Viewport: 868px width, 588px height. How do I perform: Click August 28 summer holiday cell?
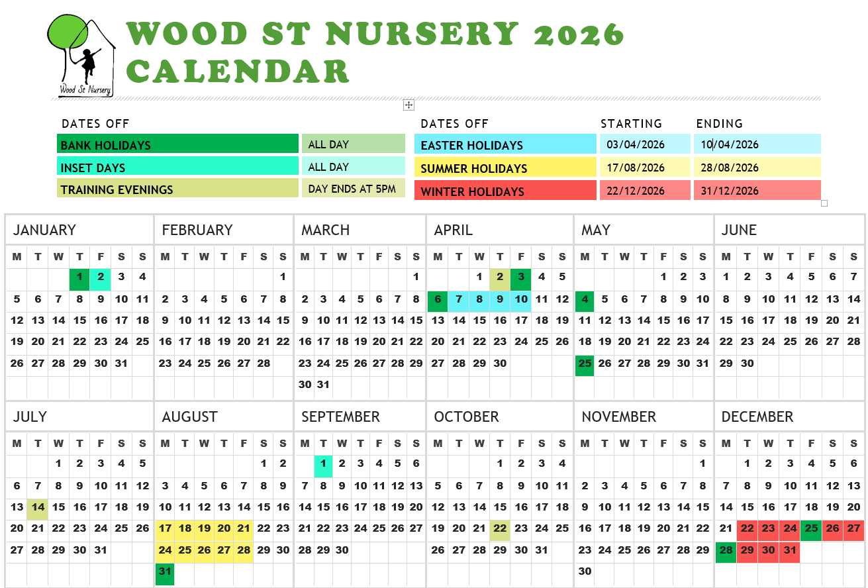[x=244, y=552]
